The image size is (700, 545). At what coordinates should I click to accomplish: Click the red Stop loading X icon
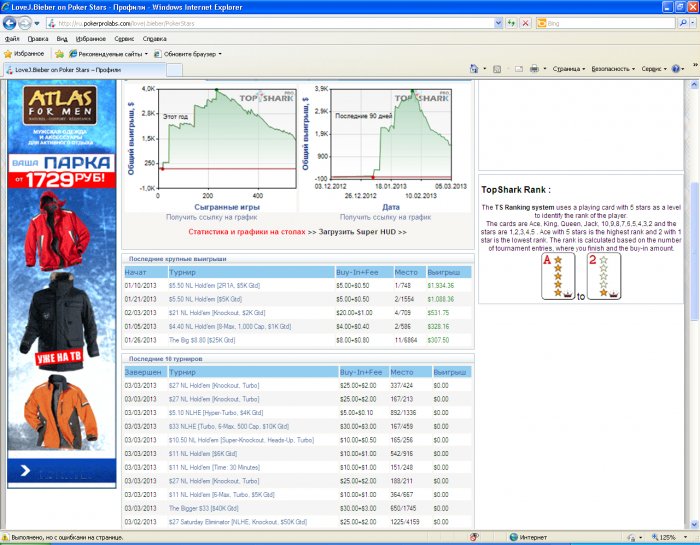tap(526, 24)
